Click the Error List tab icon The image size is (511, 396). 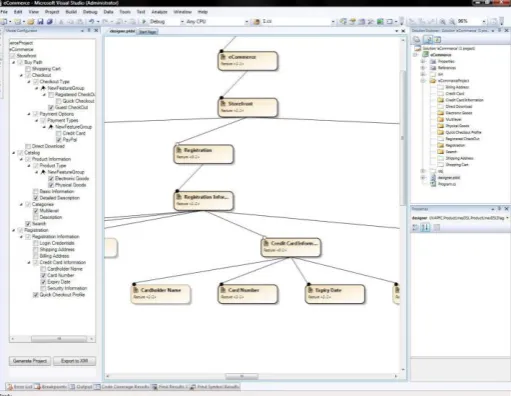click(x=10, y=387)
